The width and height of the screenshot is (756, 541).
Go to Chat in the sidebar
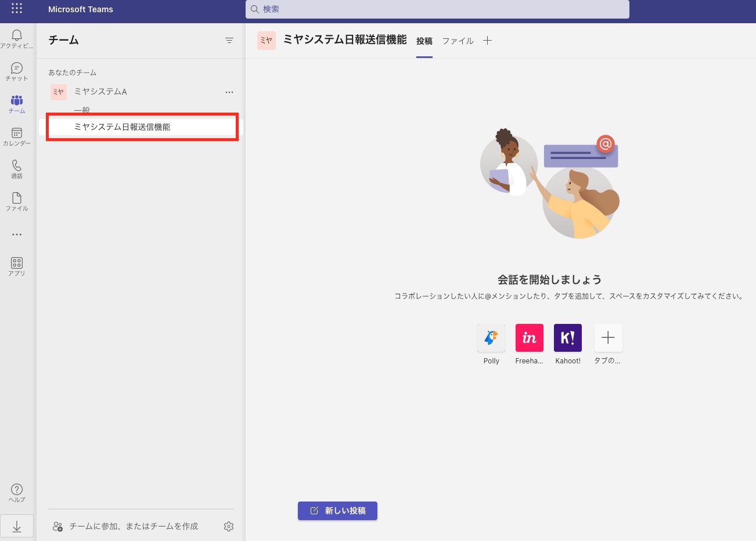17,71
